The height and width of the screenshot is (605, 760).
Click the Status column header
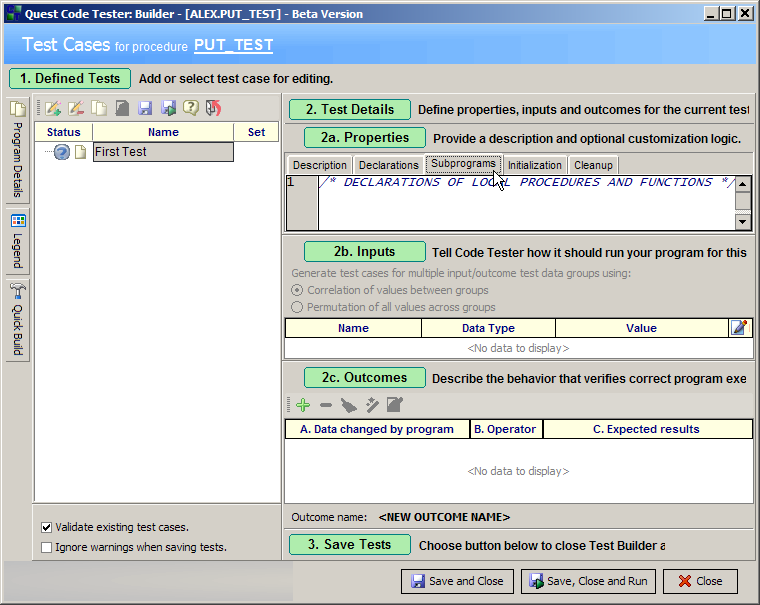(63, 132)
